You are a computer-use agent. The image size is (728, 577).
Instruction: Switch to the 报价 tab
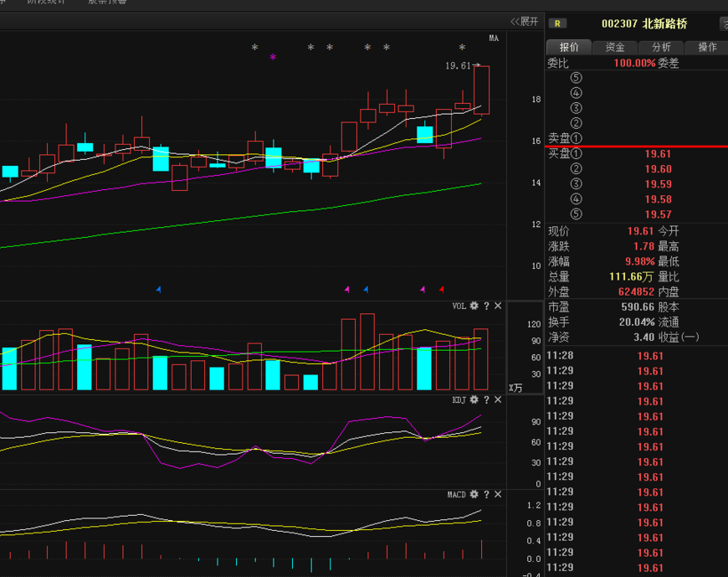coord(569,47)
